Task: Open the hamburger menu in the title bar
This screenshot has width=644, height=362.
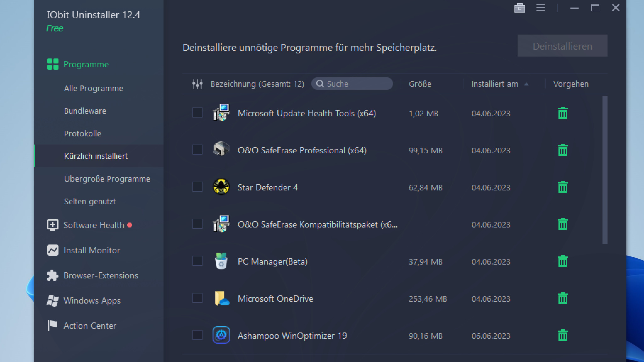Action: 540,8
